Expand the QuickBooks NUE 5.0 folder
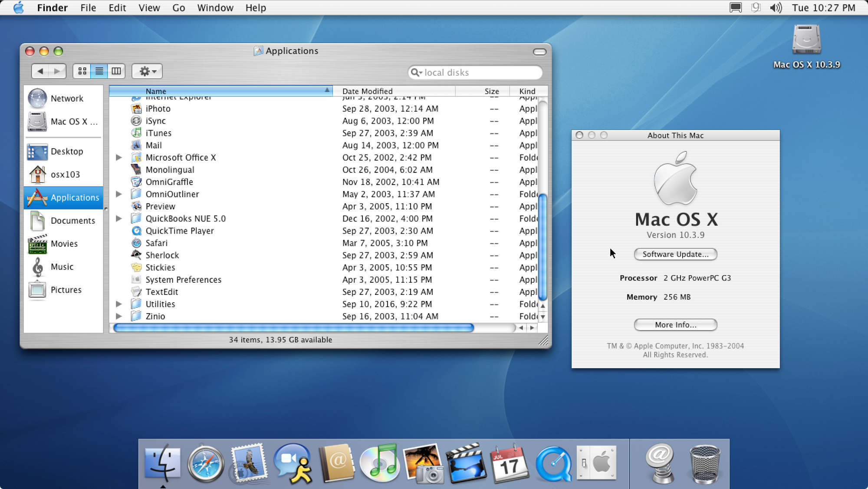Viewport: 868px width, 489px height. 118,218
